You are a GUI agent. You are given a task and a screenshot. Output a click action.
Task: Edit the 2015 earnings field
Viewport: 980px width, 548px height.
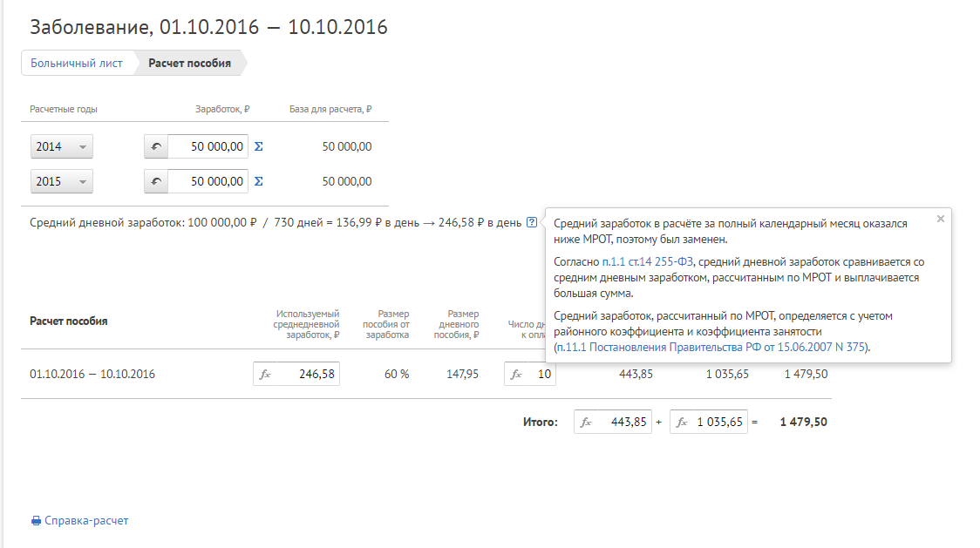pos(208,182)
